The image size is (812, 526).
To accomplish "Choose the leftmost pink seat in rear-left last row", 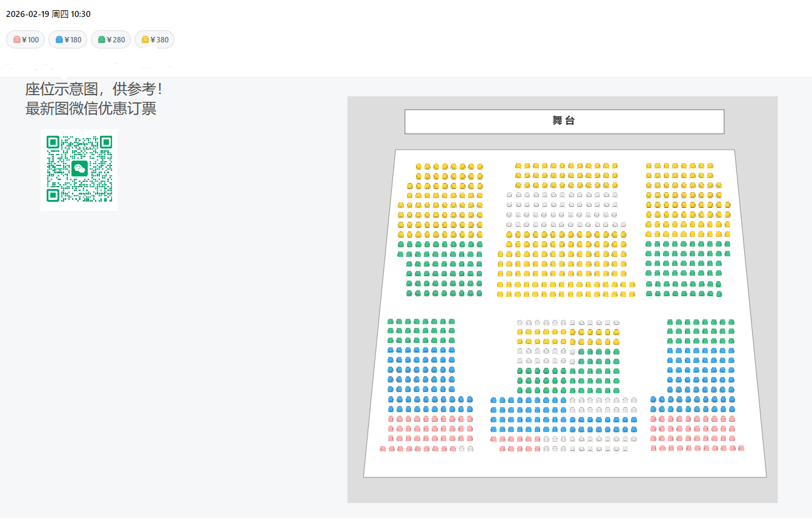I will point(383,449).
